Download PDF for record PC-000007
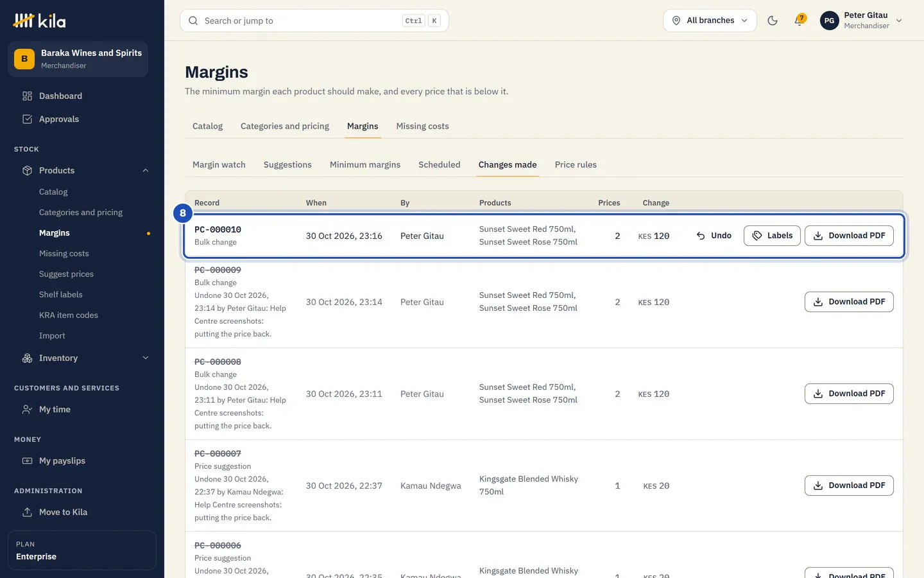924x578 pixels. pyautogui.click(x=849, y=486)
